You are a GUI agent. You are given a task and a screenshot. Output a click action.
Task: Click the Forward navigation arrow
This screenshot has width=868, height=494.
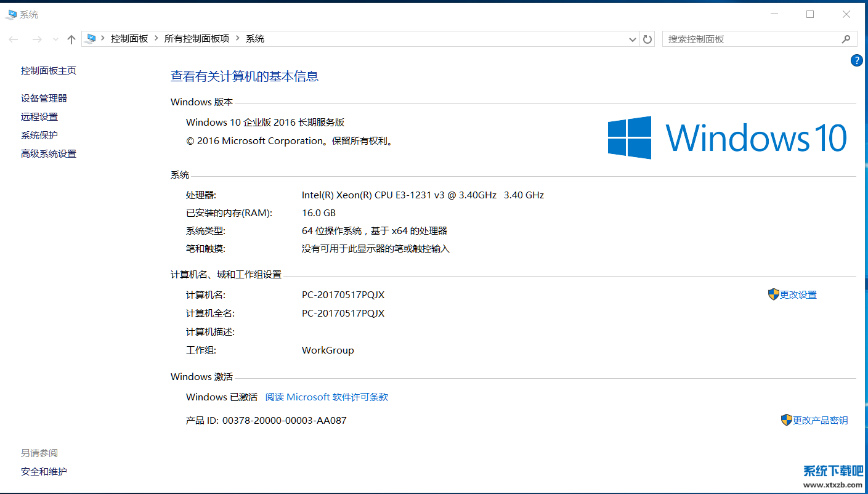tap(37, 39)
